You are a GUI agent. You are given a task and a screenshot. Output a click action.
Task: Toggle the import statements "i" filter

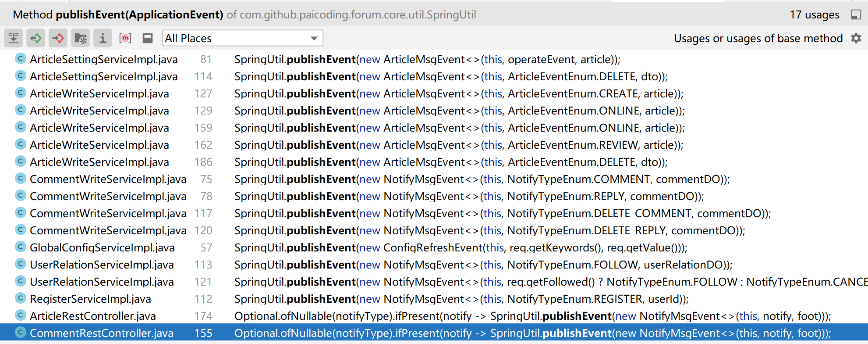click(x=103, y=38)
